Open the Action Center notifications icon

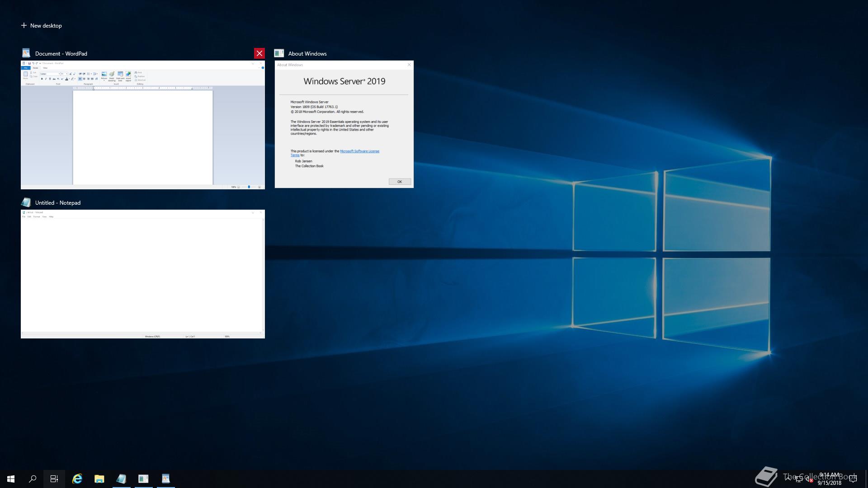tap(854, 479)
